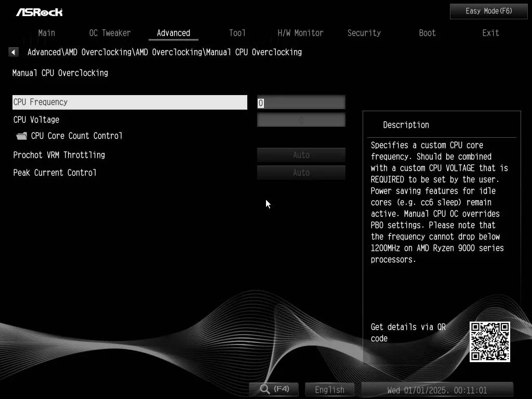Open the OC Tweaker tab
Image resolution: width=532 pixels, height=399 pixels.
110,33
